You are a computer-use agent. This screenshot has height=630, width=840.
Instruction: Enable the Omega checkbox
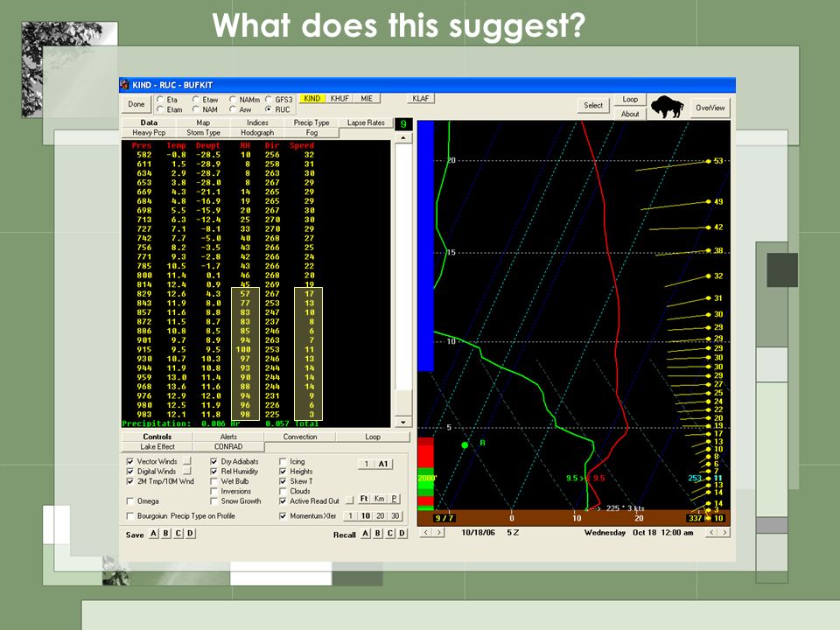tap(129, 501)
